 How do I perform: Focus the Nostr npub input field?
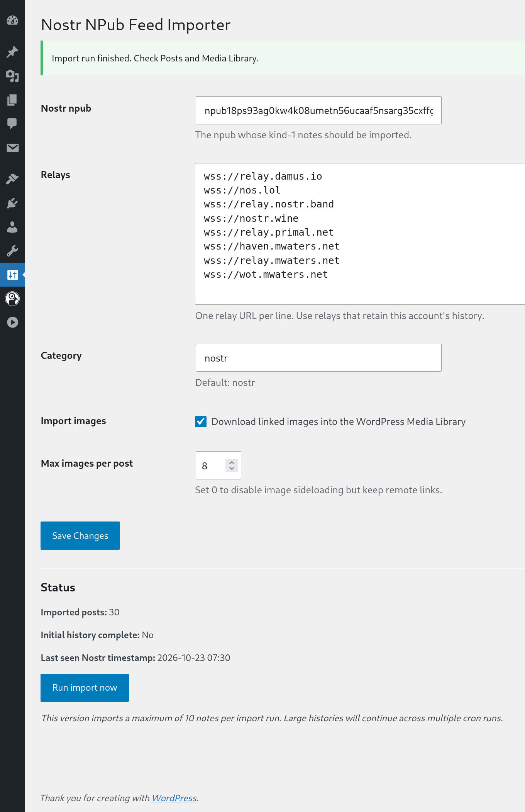[318, 110]
